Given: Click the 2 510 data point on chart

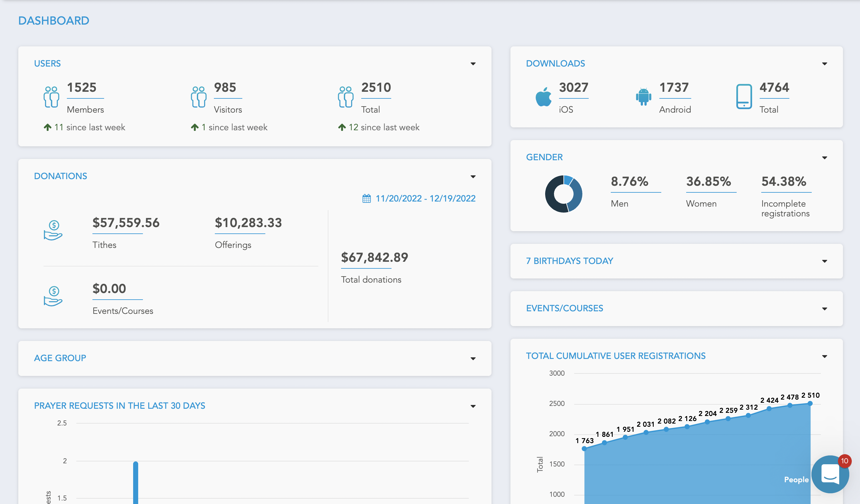Looking at the screenshot, I should point(810,403).
